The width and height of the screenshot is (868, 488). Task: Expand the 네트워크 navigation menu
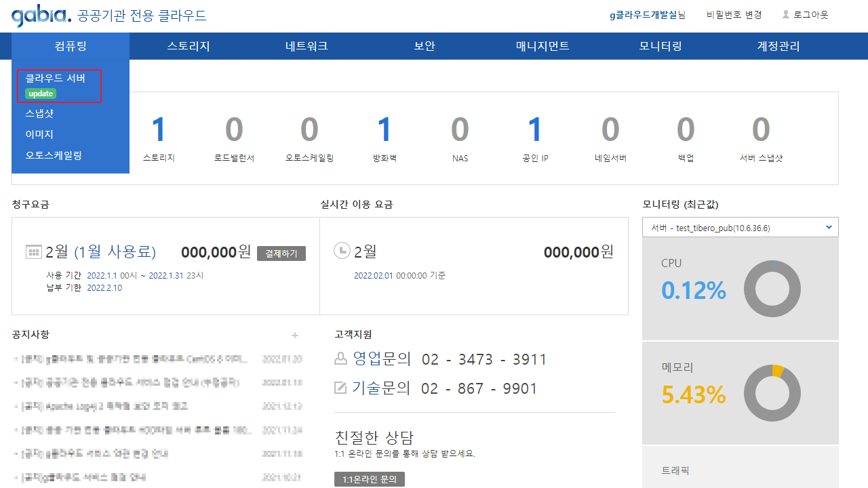click(x=307, y=46)
